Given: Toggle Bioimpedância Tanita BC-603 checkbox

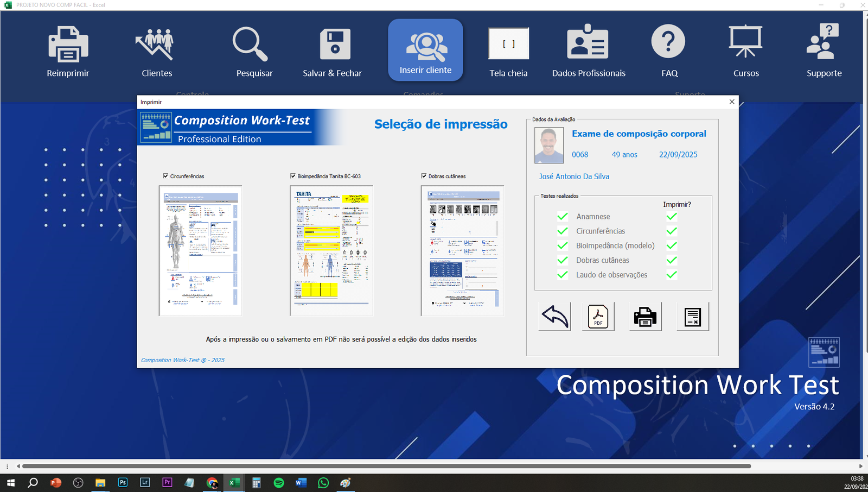Looking at the screenshot, I should coord(293,176).
